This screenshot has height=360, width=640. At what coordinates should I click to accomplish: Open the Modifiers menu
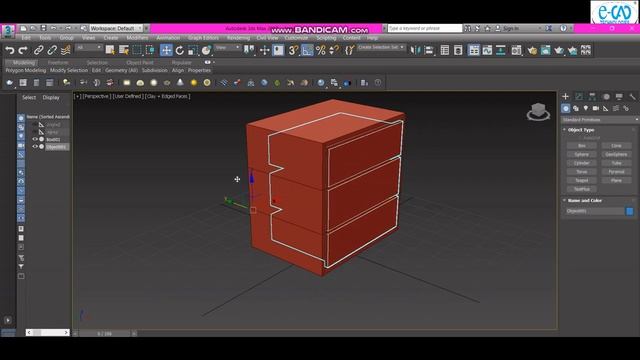point(138,38)
